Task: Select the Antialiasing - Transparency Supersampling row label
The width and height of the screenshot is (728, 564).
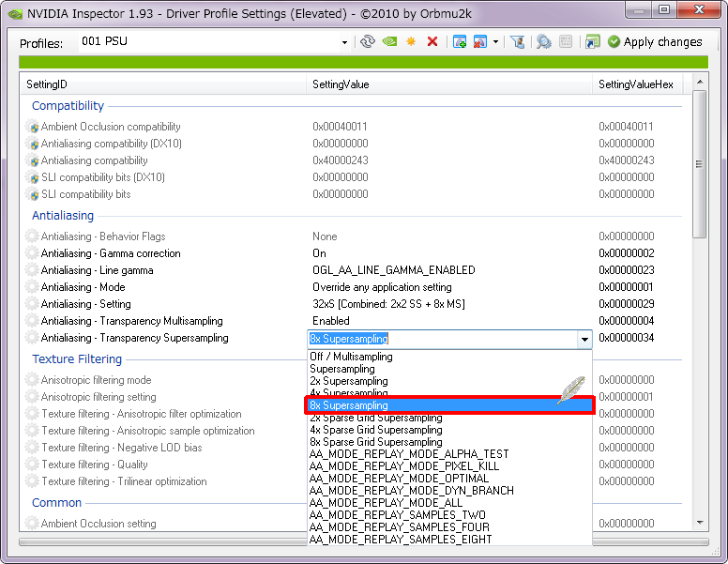Action: [x=135, y=338]
